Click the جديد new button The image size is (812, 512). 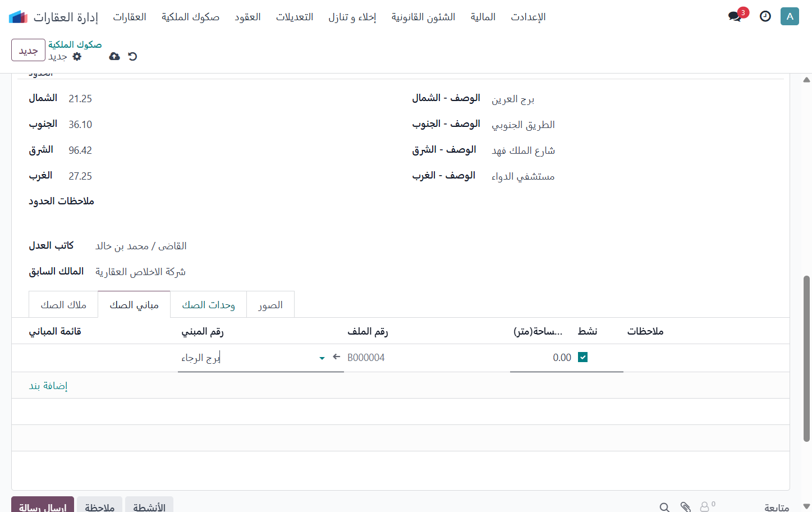(28, 51)
